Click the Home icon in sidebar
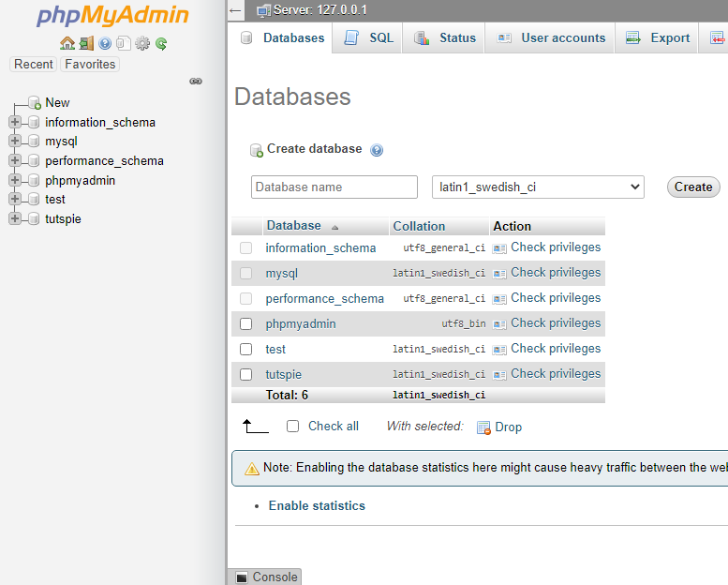Screen dimensions: 728x585 pos(67,44)
